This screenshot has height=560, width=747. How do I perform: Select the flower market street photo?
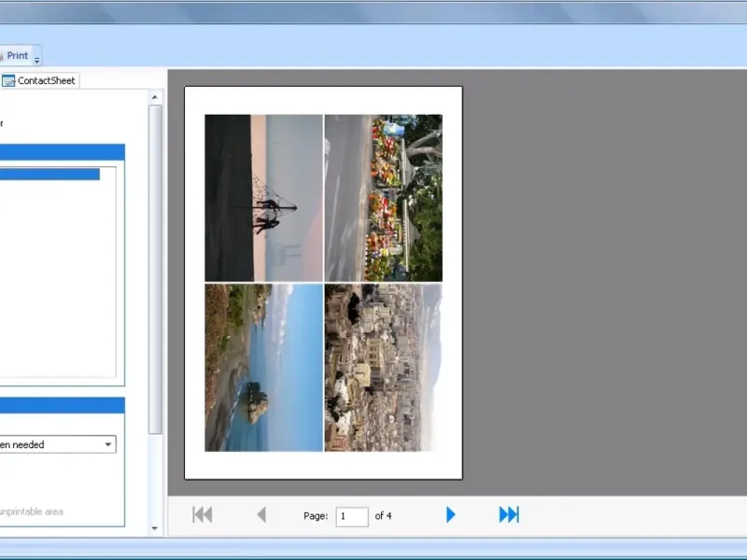coord(383,197)
